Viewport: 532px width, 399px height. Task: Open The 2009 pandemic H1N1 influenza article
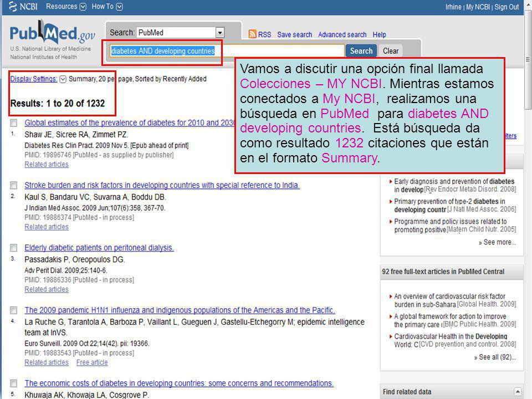click(180, 310)
